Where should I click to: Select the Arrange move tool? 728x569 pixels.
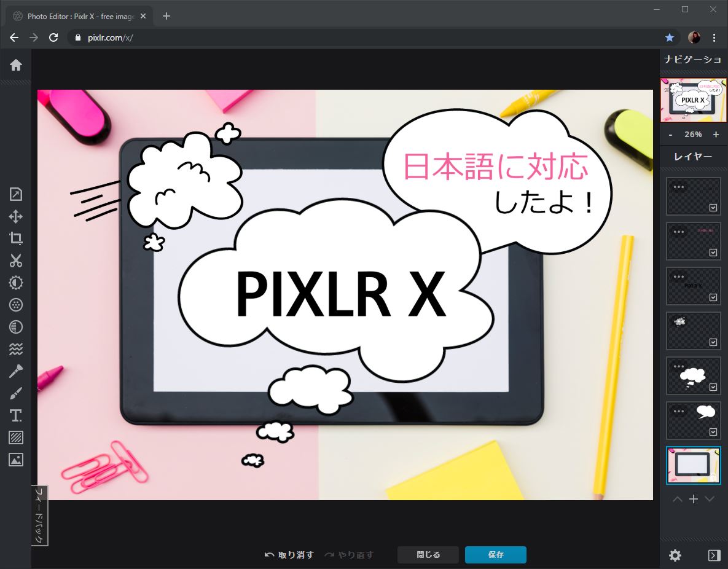[x=16, y=216]
